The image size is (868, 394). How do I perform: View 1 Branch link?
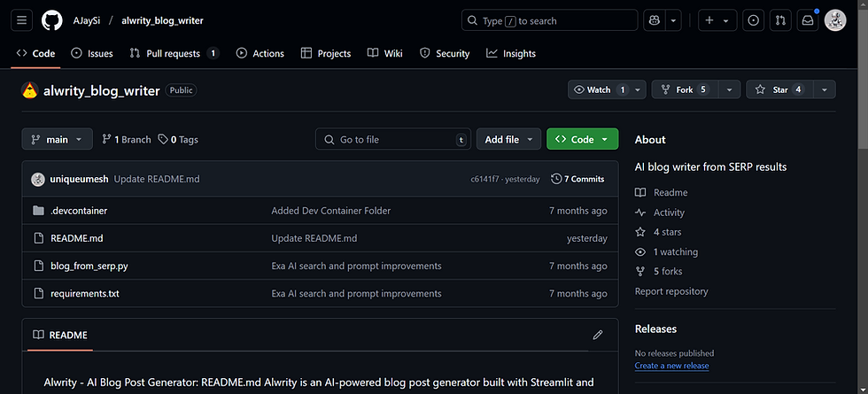pyautogui.click(x=126, y=140)
